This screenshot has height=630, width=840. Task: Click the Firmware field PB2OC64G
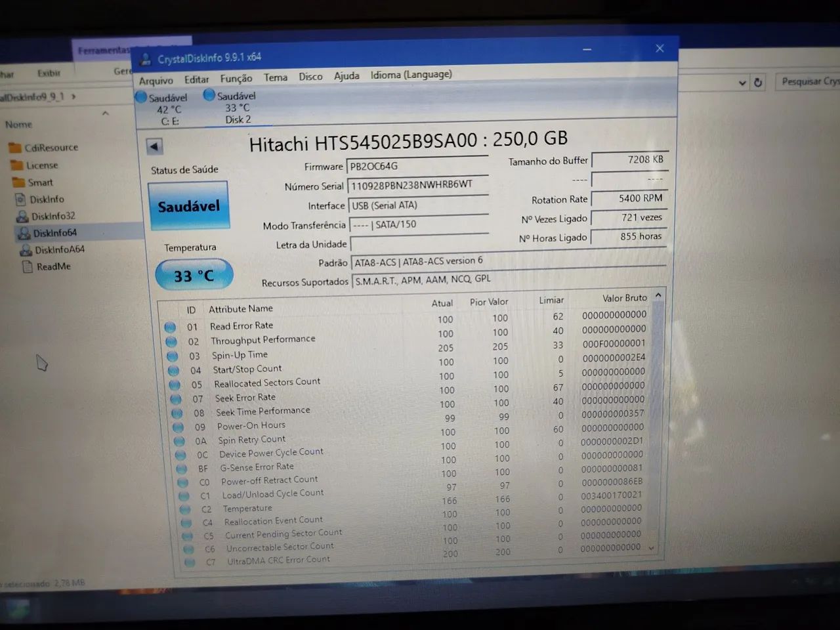point(417,165)
